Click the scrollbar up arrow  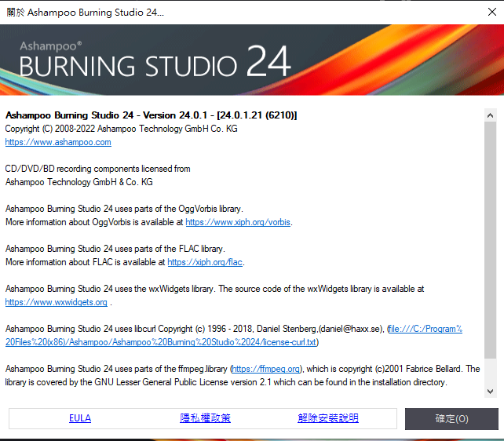pos(490,115)
